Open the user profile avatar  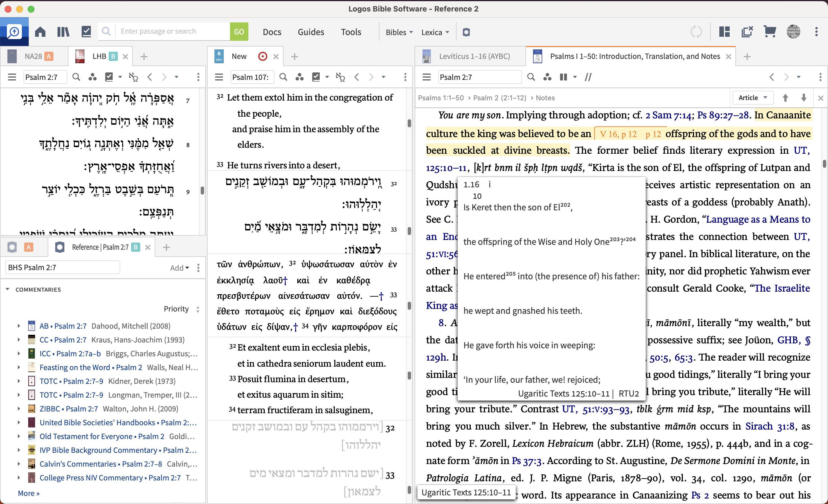click(x=793, y=32)
